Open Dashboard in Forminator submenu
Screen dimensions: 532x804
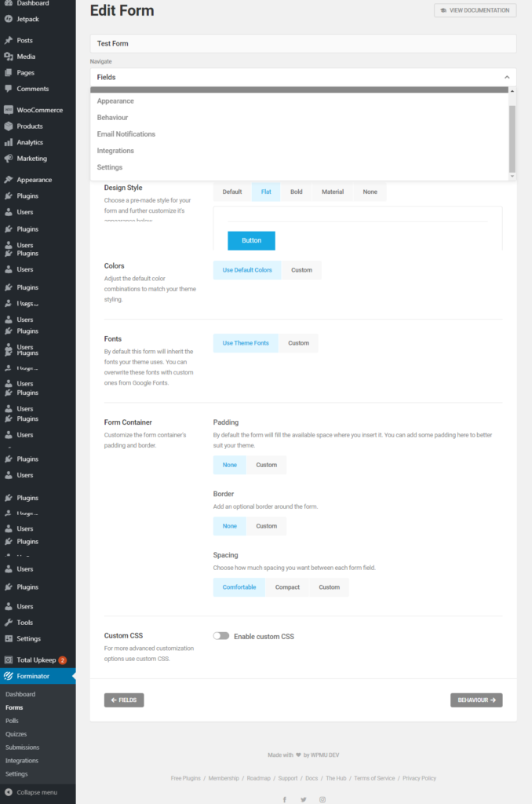coord(20,694)
